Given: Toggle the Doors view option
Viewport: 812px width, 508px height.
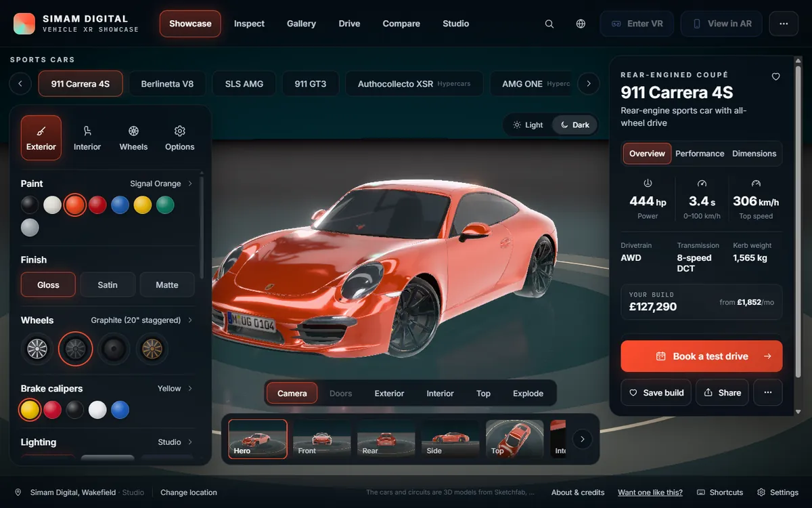Looking at the screenshot, I should tap(340, 393).
